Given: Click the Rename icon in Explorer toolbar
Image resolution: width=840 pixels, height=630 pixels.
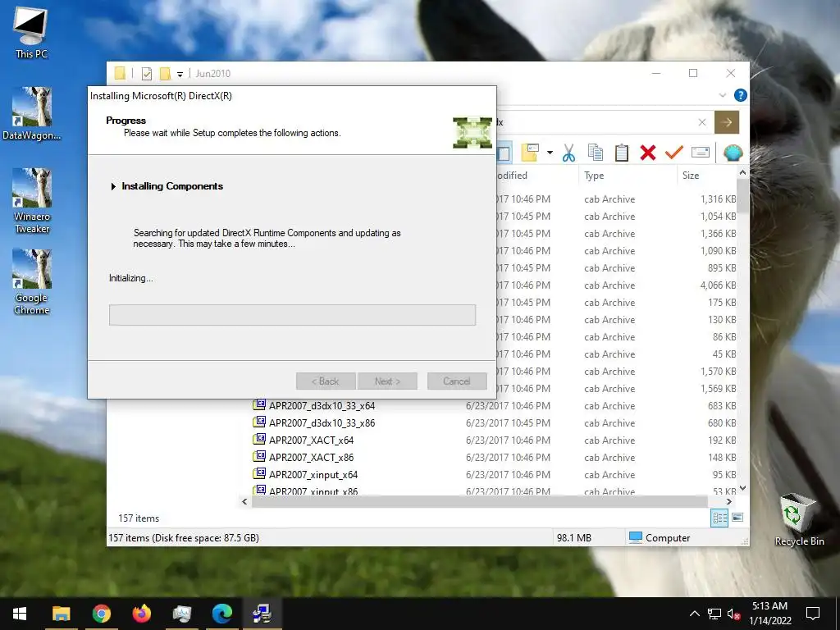Looking at the screenshot, I should [701, 153].
